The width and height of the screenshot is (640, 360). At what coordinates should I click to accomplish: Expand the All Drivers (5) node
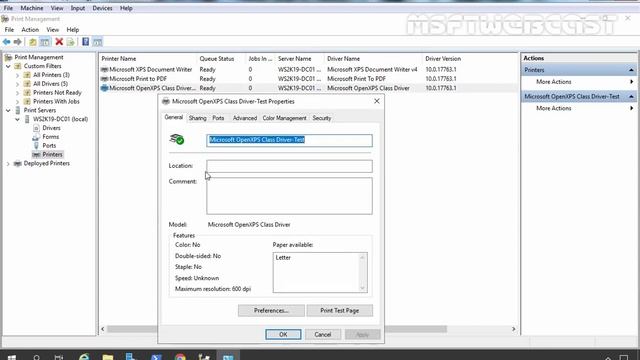point(17,84)
